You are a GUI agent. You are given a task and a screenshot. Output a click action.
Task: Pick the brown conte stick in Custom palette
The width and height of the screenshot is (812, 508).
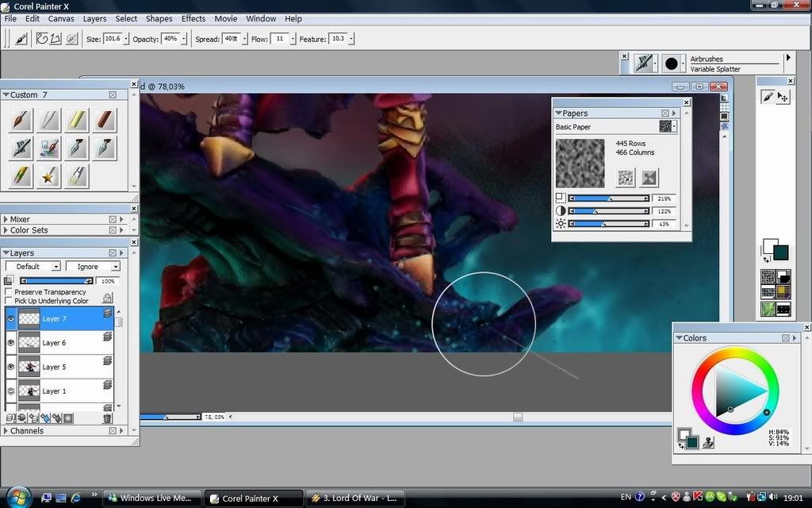[x=105, y=121]
